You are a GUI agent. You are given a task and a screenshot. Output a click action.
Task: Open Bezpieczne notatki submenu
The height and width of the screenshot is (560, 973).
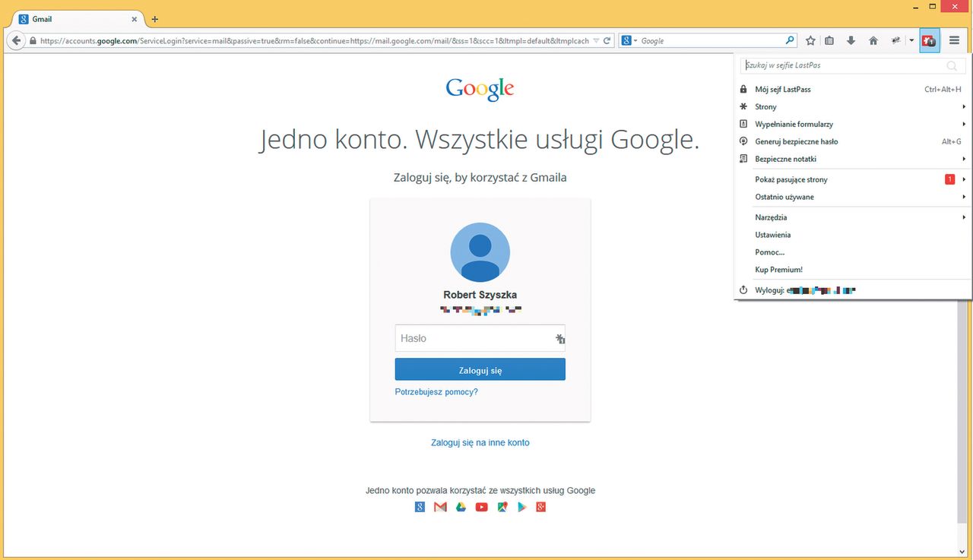point(852,160)
